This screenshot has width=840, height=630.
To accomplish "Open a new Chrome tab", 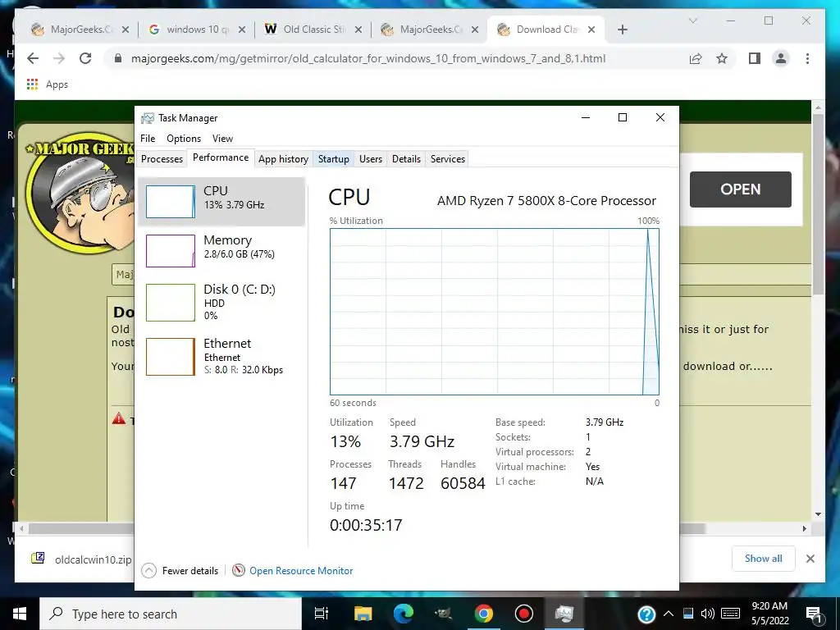I will pos(622,30).
